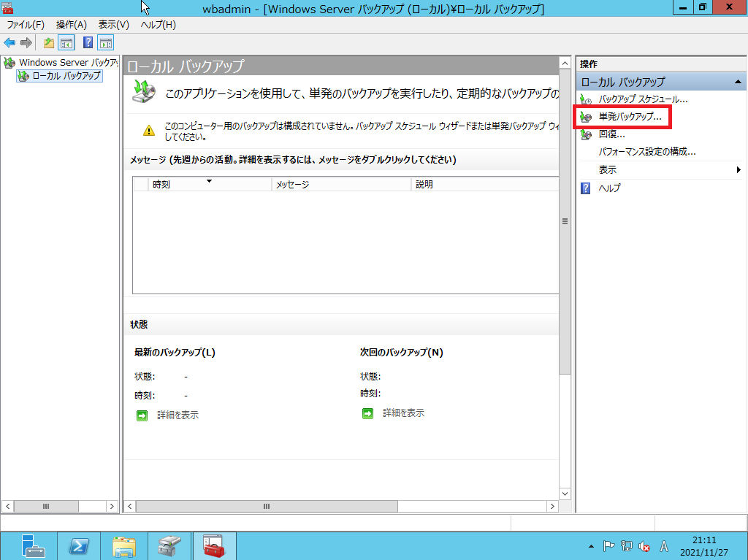Click the Up one level folder icon
Image resolution: width=748 pixels, height=560 pixels.
49,43
